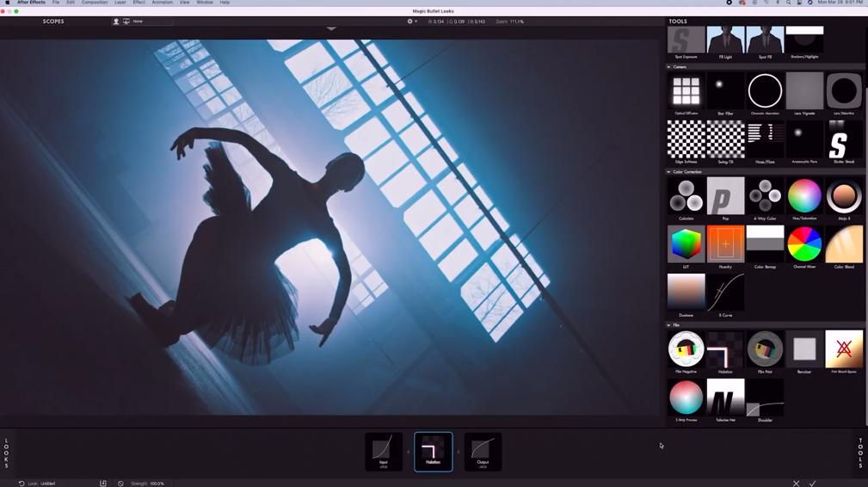The width and height of the screenshot is (868, 487).
Task: Expand panel with top center chevron
Action: pyautogui.click(x=331, y=28)
